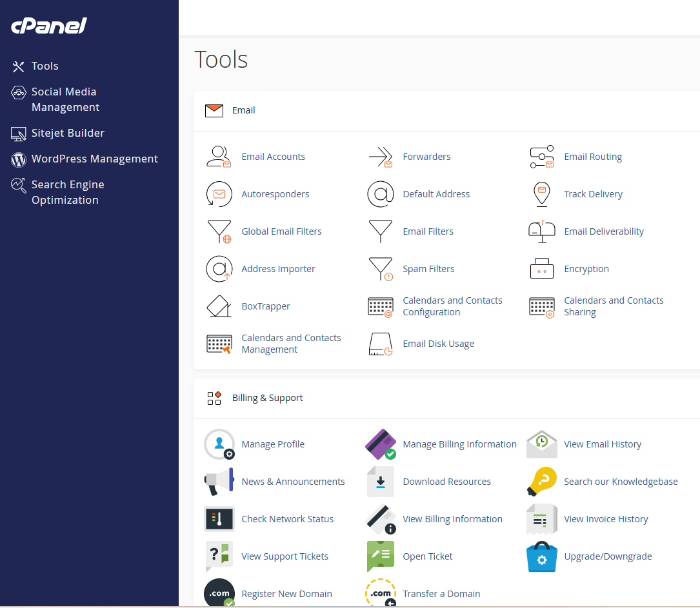Open the Email Filters link

[428, 231]
